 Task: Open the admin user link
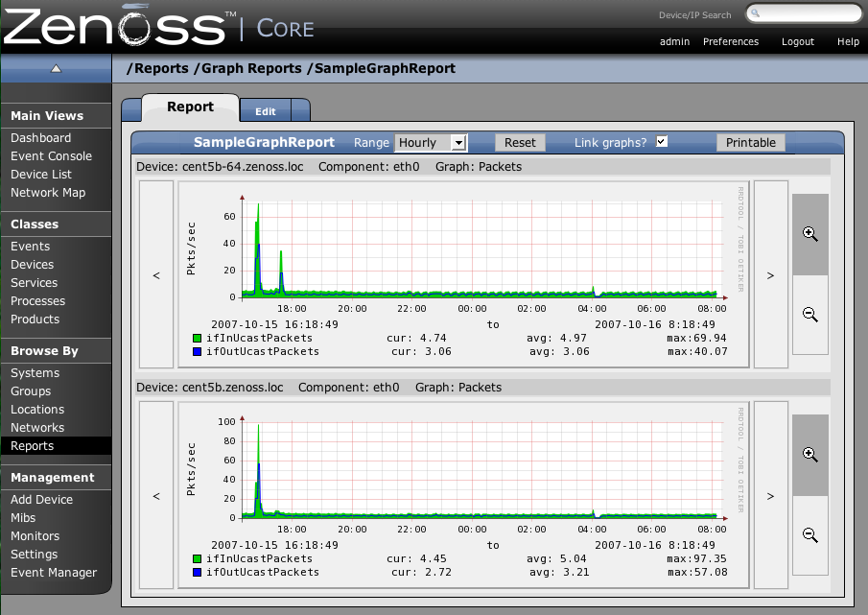click(674, 41)
